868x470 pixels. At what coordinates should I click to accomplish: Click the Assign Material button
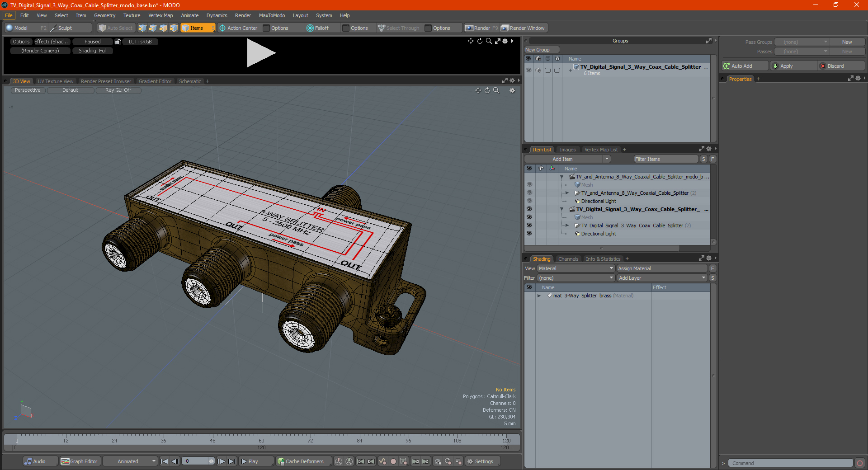(x=662, y=268)
